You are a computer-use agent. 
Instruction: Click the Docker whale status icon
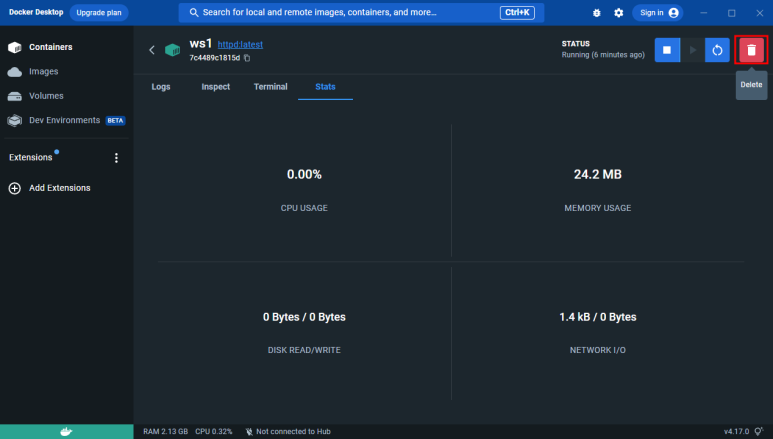pyautogui.click(x=66, y=432)
